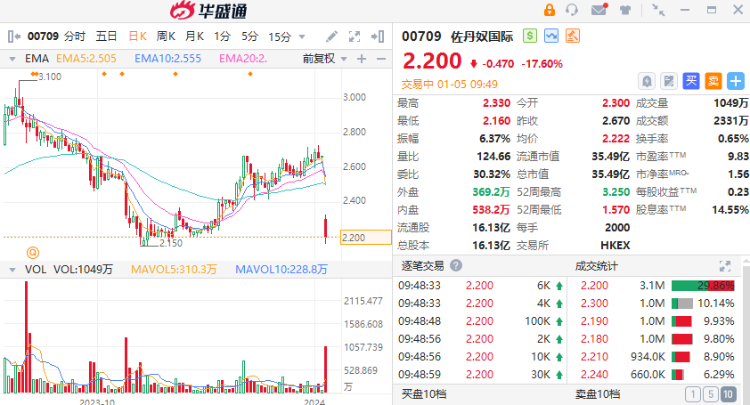Select depth level 10 toggle
The width and height of the screenshot is (750, 405).
pos(728,394)
